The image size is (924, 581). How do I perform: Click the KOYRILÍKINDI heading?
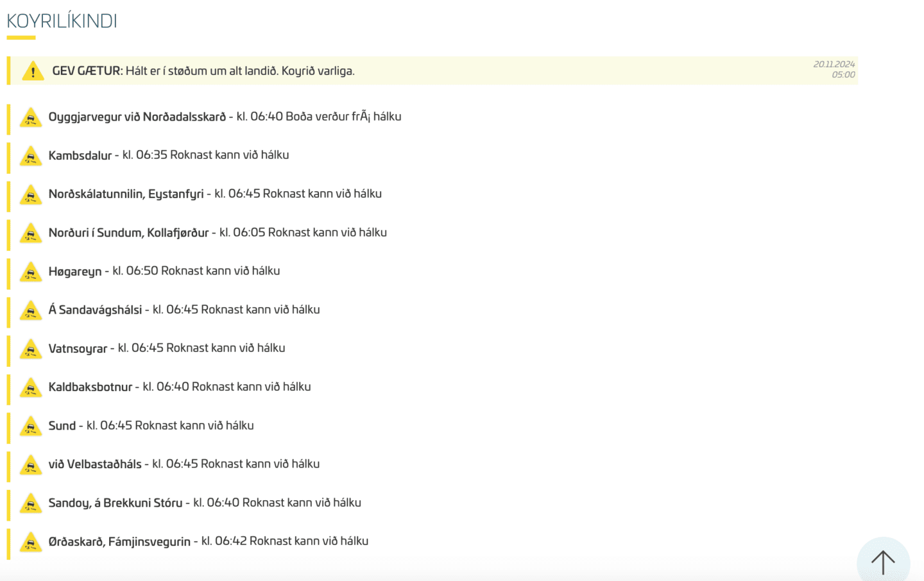pos(62,21)
